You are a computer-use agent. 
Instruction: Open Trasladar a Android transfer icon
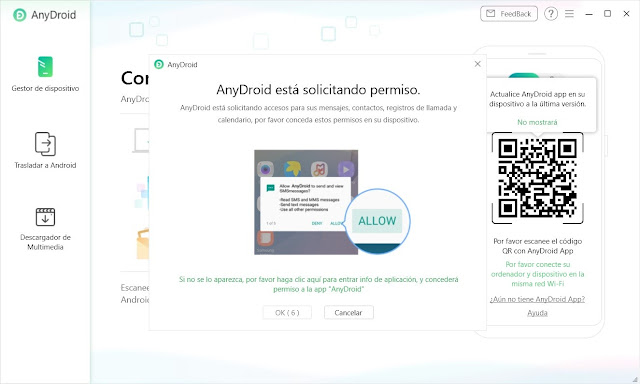coord(45,144)
